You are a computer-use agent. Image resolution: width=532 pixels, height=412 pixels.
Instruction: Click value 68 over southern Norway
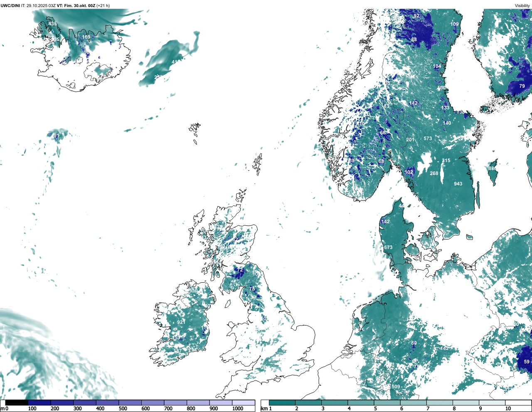point(381,161)
